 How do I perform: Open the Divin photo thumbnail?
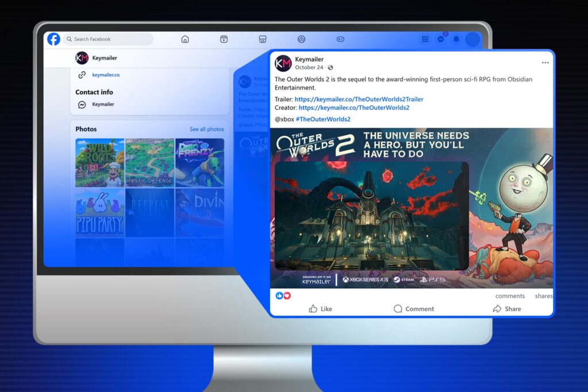pyautogui.click(x=200, y=212)
